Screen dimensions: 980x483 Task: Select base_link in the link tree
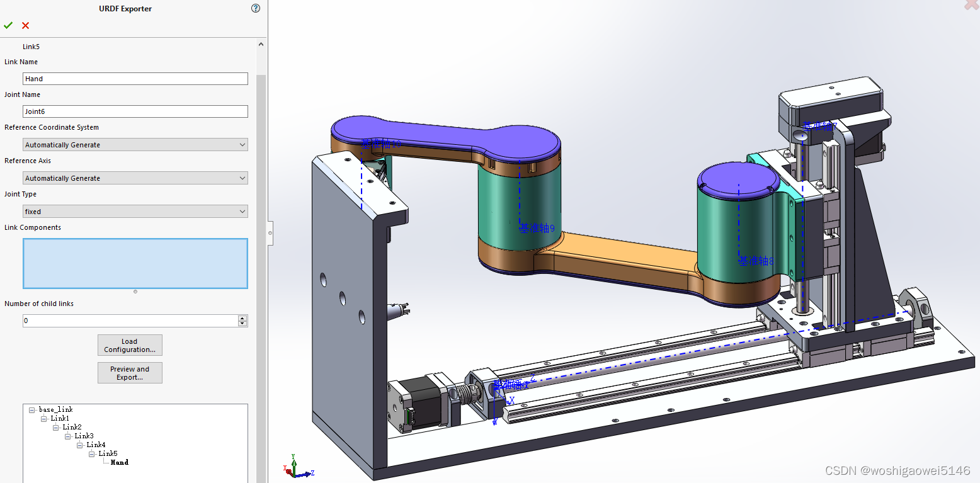tap(56, 409)
